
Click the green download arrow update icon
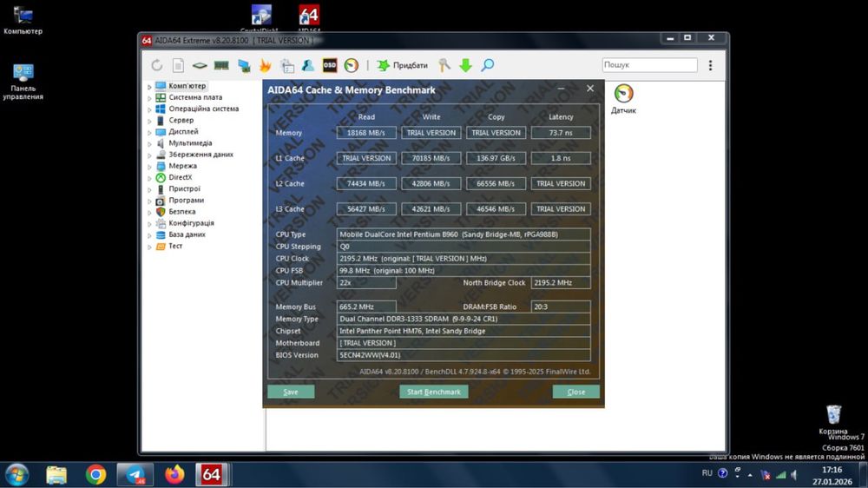coord(465,65)
